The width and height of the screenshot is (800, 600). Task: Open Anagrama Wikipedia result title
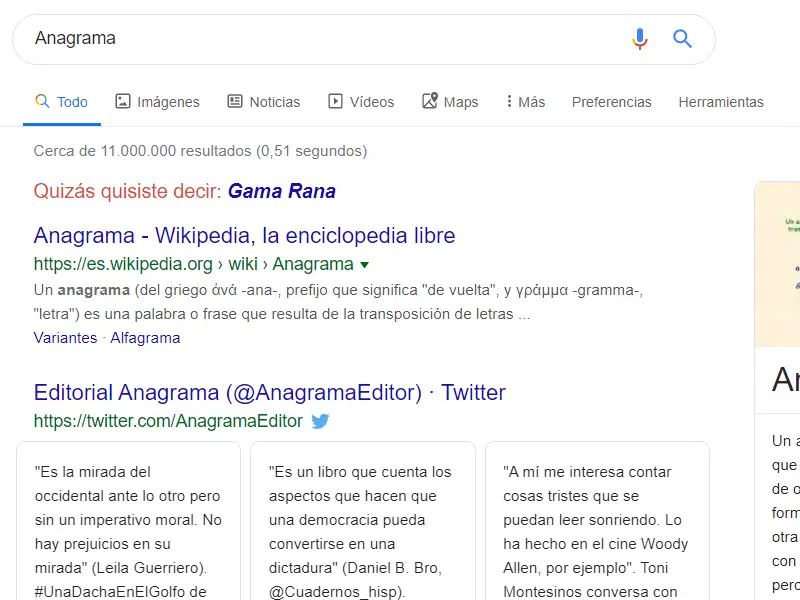244,236
